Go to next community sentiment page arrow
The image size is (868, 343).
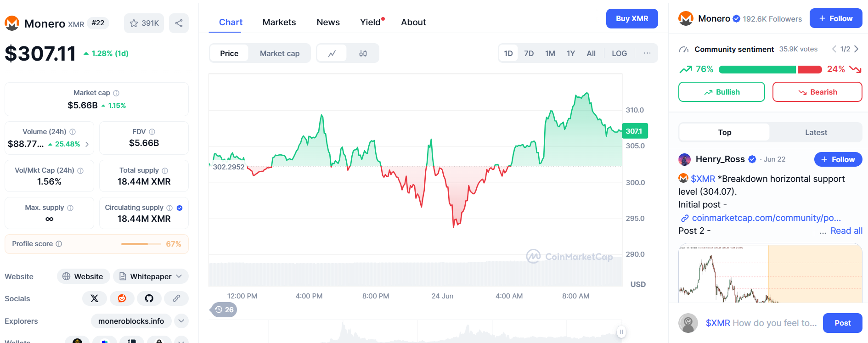856,49
